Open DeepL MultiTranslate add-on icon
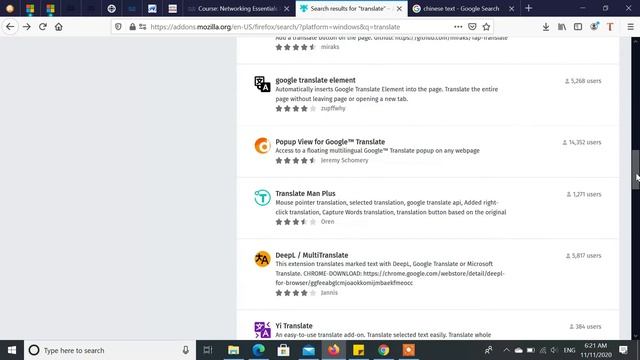 tap(262, 259)
